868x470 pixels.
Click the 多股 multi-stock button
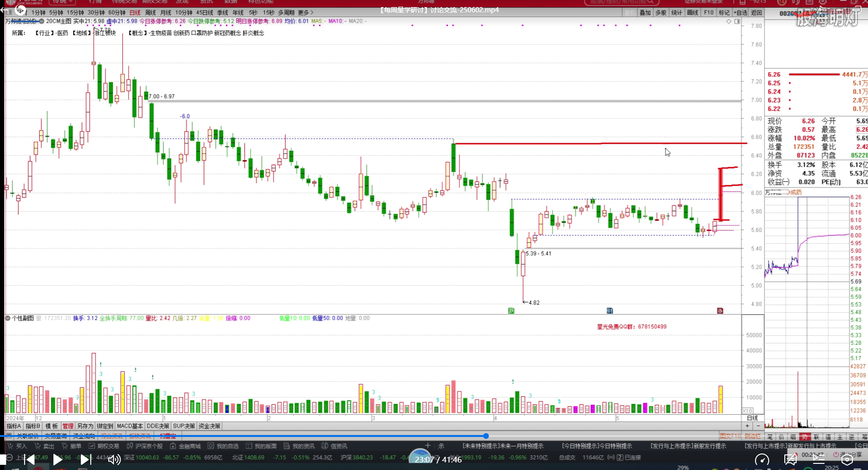tap(660, 13)
